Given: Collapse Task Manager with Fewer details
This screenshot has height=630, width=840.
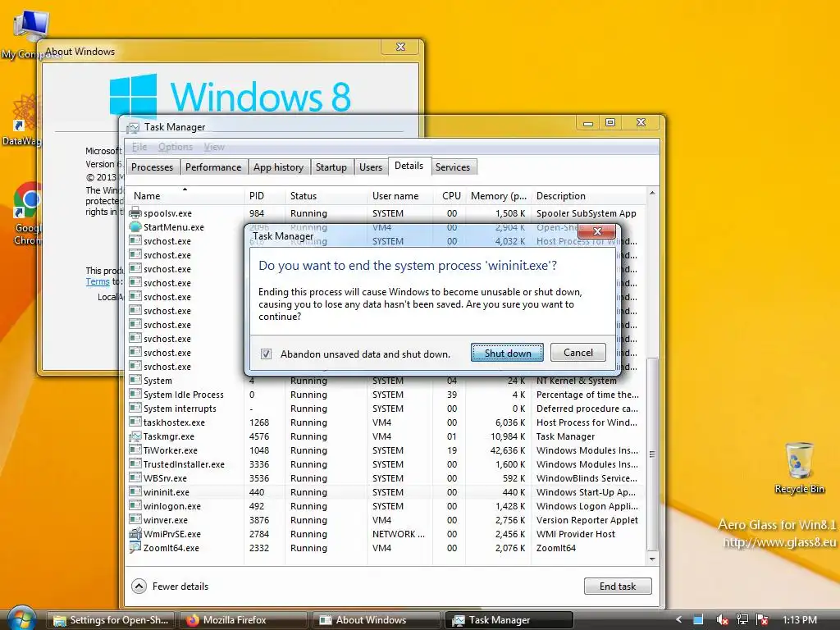Looking at the screenshot, I should point(170,586).
